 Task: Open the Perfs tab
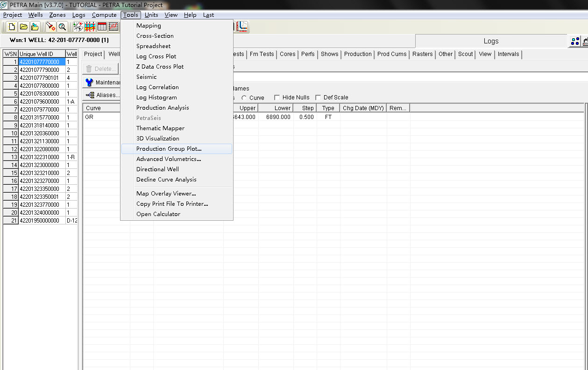click(308, 54)
